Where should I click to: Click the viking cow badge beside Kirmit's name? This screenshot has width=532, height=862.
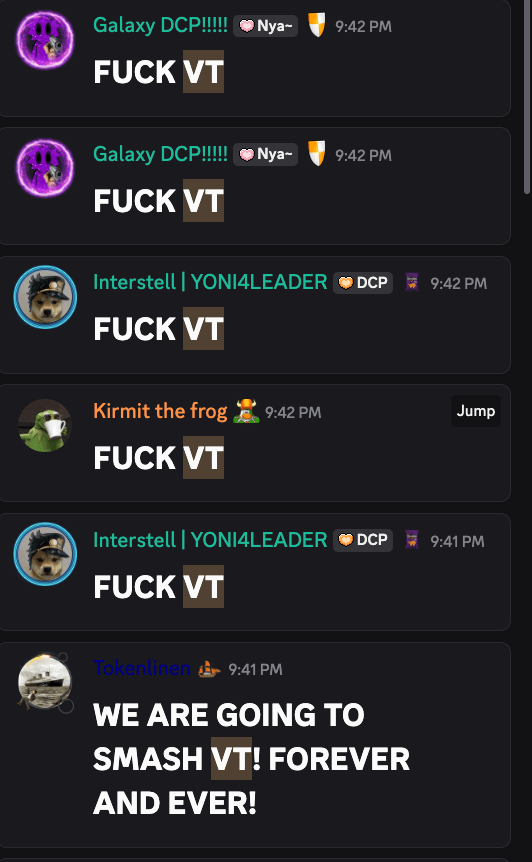tap(246, 411)
